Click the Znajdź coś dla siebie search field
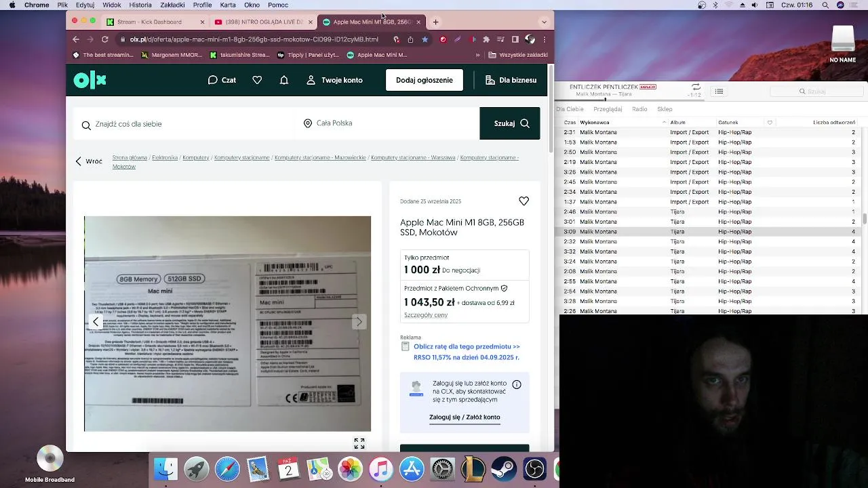Screen dimensions: 868x488 184,124
